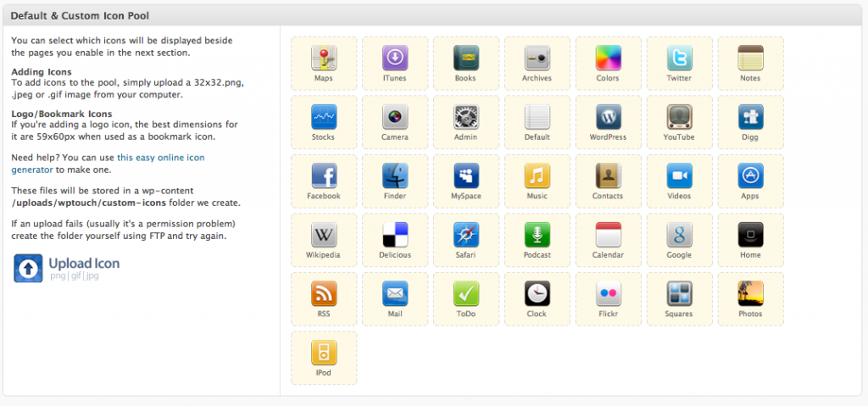The image size is (868, 406).
Task: Choose the Default page icon
Action: coord(537,117)
